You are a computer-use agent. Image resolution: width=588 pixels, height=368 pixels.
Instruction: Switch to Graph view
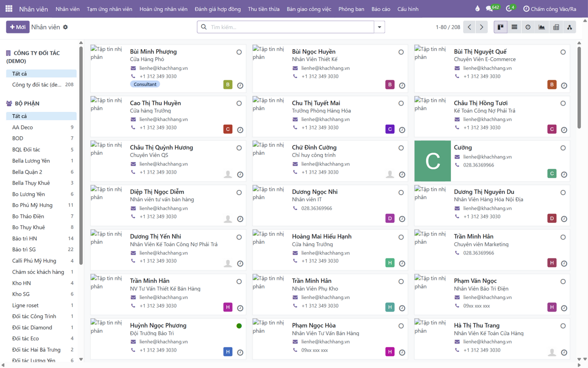point(542,27)
